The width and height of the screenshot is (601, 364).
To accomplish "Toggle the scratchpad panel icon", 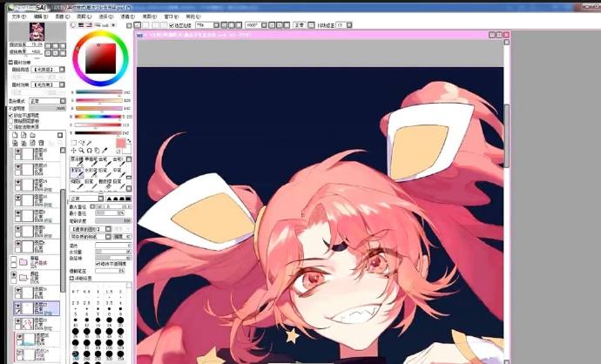I will tap(113, 25).
